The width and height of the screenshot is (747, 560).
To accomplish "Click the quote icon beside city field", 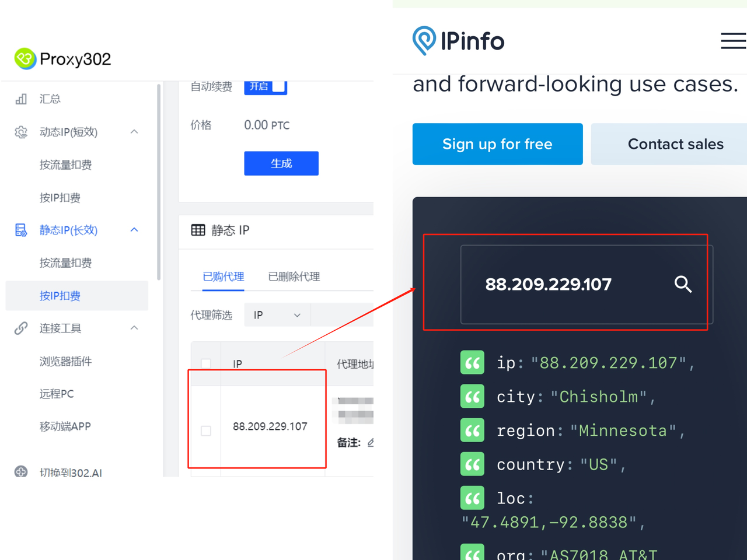I will (472, 396).
